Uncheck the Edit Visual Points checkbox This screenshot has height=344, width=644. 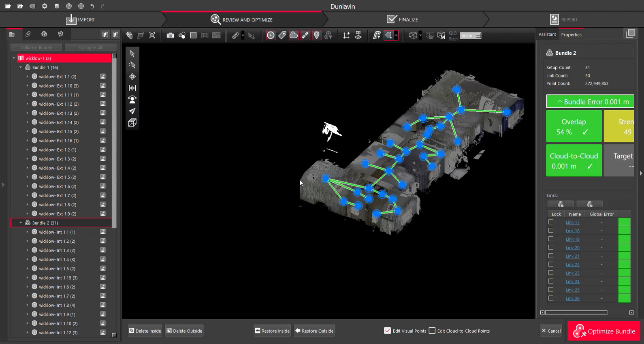(x=388, y=331)
